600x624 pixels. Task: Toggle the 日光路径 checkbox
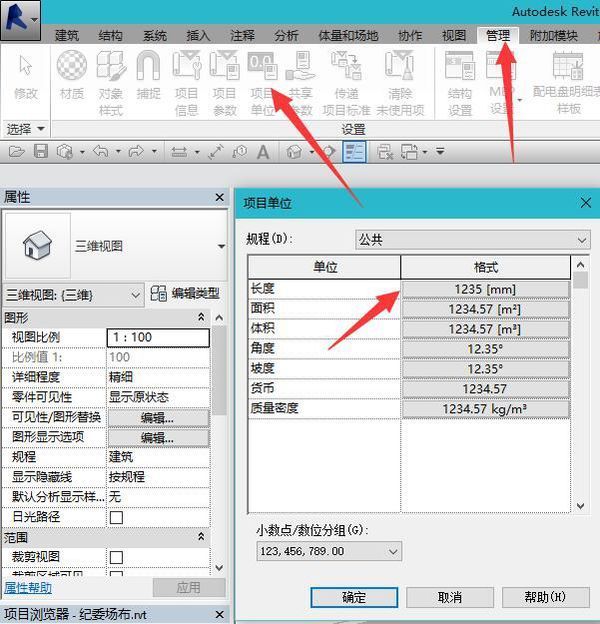[x=116, y=517]
